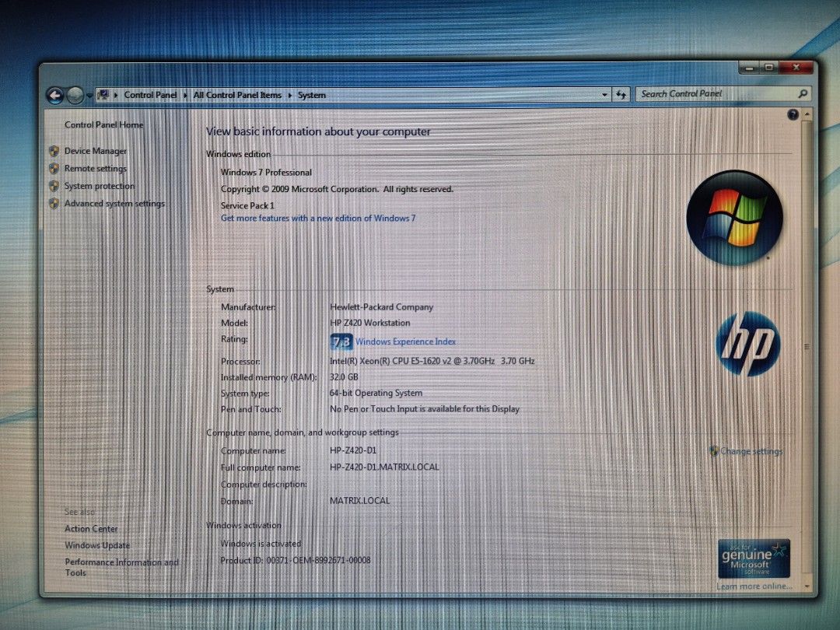Open the Help question mark icon

click(793, 114)
